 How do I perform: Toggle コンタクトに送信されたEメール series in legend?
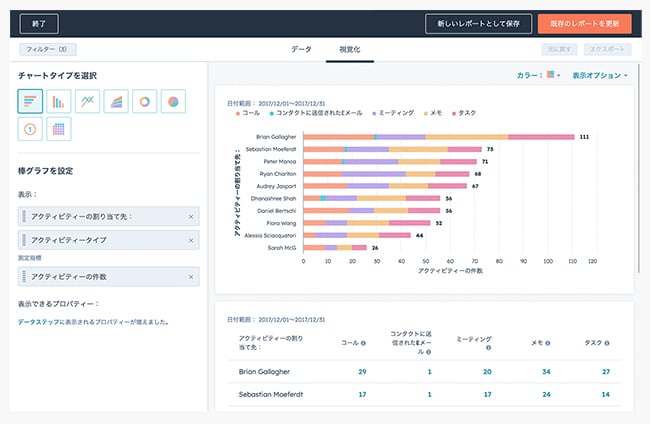316,113
